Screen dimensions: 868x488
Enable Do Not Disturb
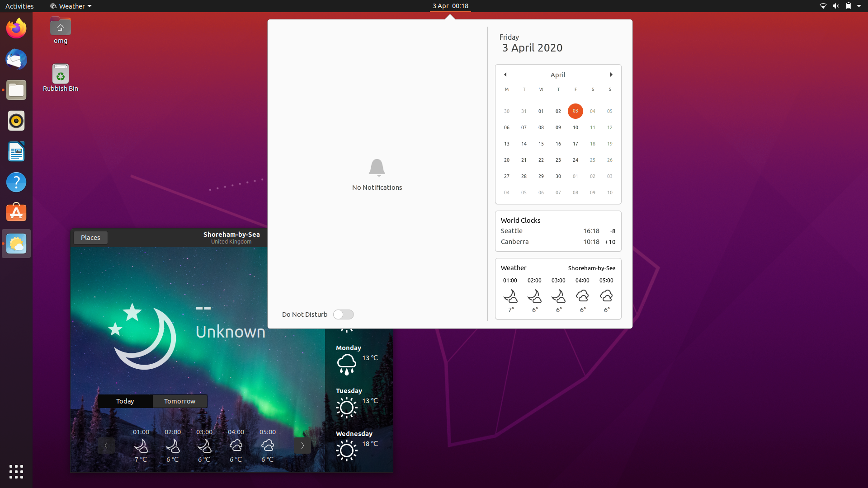(343, 314)
